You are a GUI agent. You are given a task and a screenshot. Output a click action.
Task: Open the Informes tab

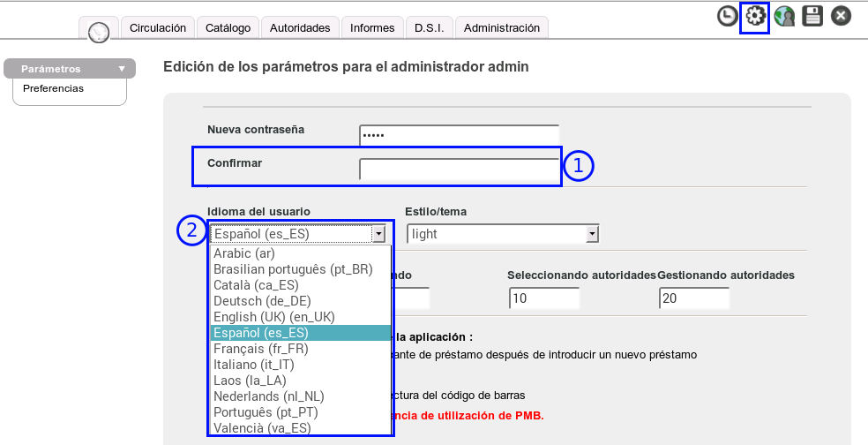(x=372, y=28)
